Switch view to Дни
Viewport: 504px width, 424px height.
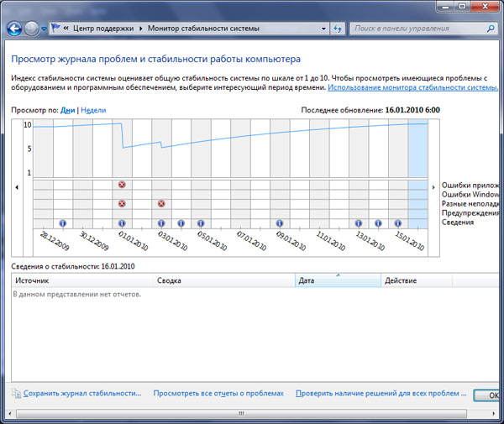tap(67, 110)
